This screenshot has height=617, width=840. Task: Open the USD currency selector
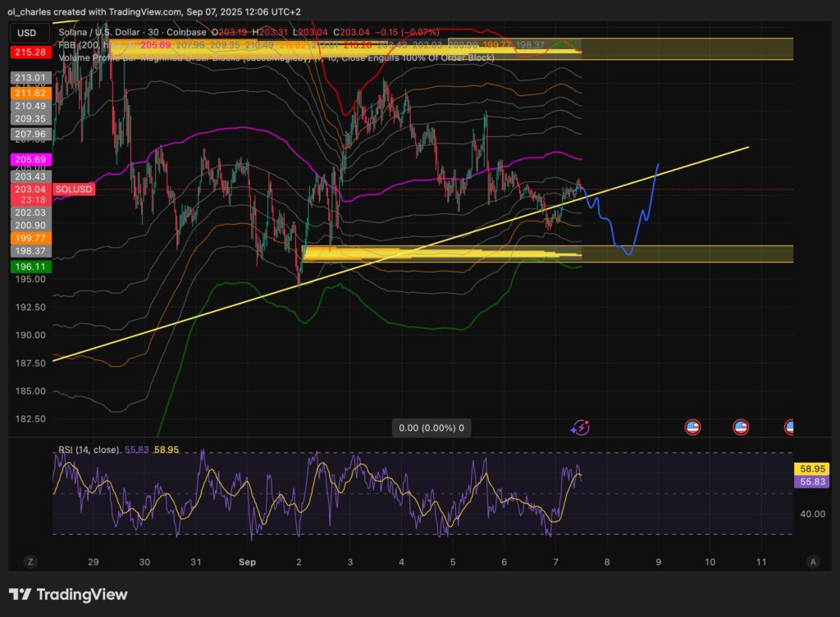coord(28,33)
